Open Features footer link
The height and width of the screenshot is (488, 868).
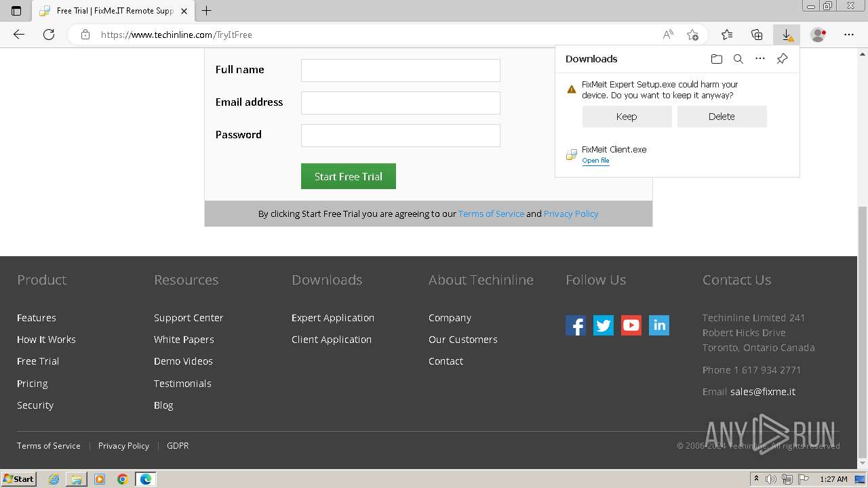pos(37,318)
